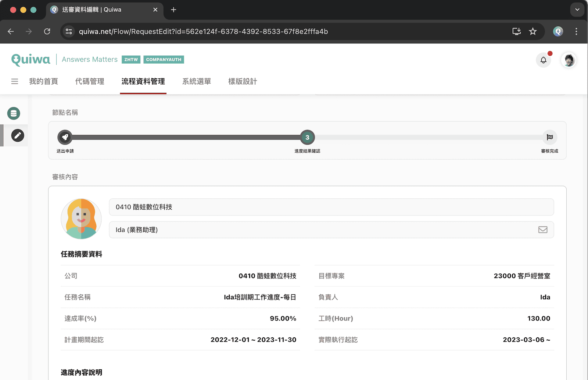Click the user profile avatar photo
The image size is (588, 380).
click(x=569, y=60)
